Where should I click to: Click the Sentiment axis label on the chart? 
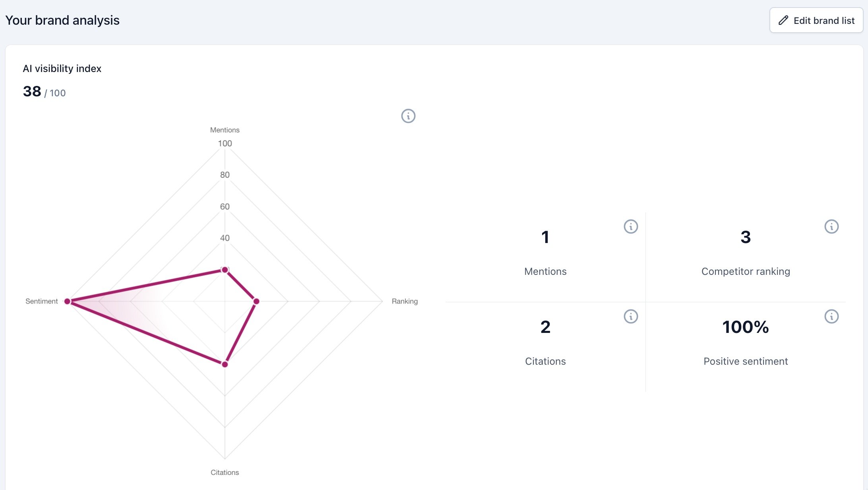(x=41, y=301)
